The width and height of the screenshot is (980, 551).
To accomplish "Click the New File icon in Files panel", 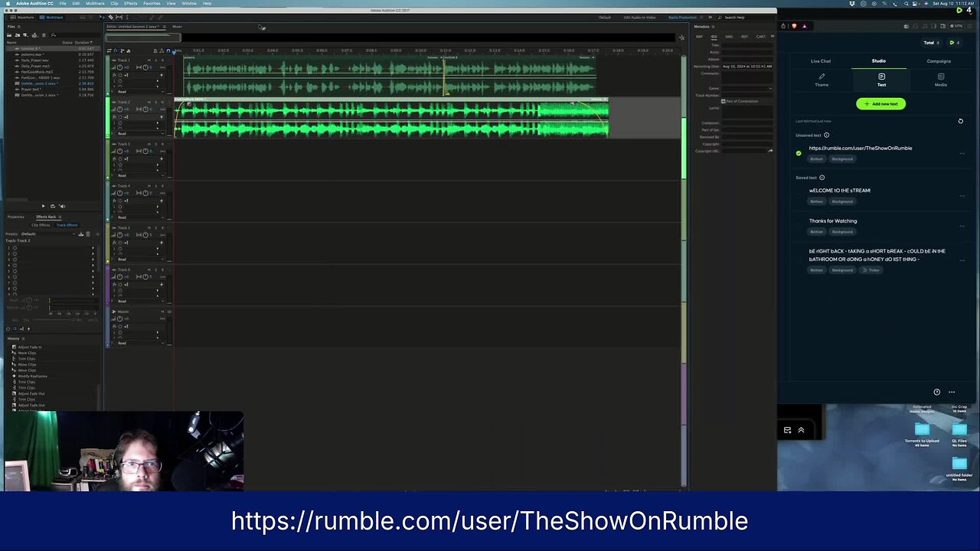I will point(25,35).
